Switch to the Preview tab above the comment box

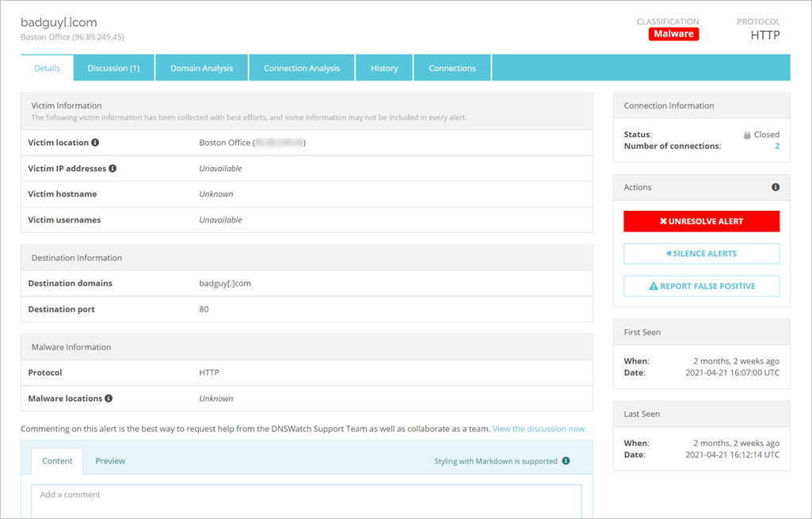pos(110,460)
